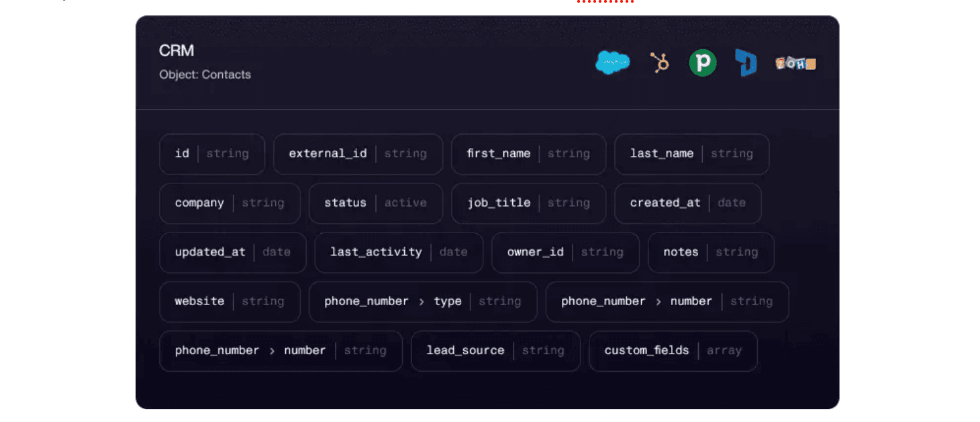Click the external_id field chip
This screenshot has height=422, width=980.
(358, 154)
